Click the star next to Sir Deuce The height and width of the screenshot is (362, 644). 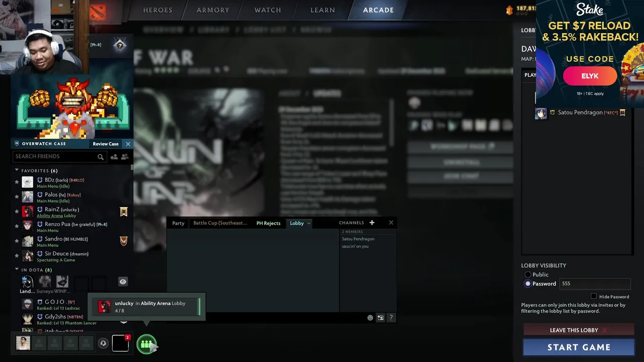click(17, 256)
